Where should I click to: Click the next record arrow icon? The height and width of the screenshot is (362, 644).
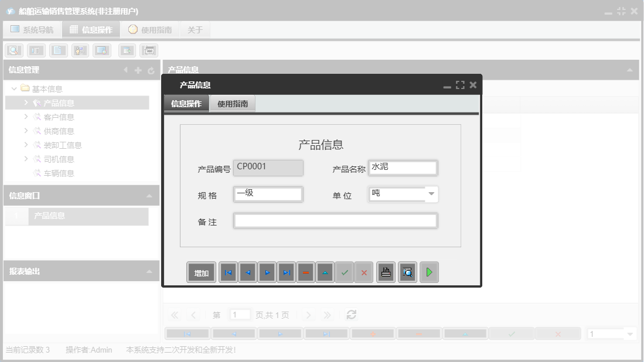click(x=267, y=272)
